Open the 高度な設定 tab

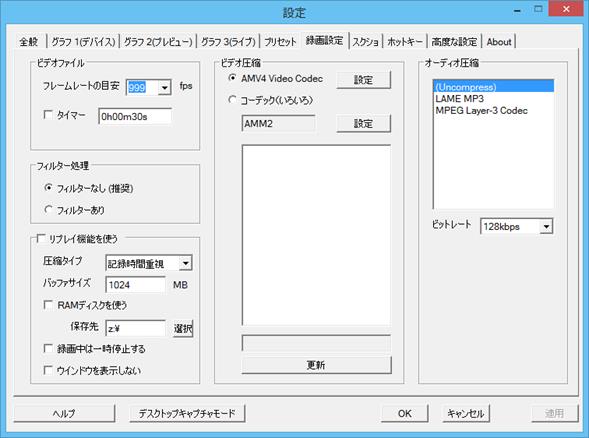point(454,42)
